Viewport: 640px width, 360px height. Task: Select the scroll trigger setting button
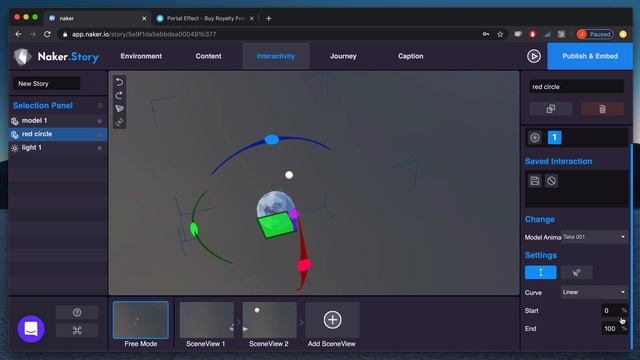pyautogui.click(x=540, y=272)
